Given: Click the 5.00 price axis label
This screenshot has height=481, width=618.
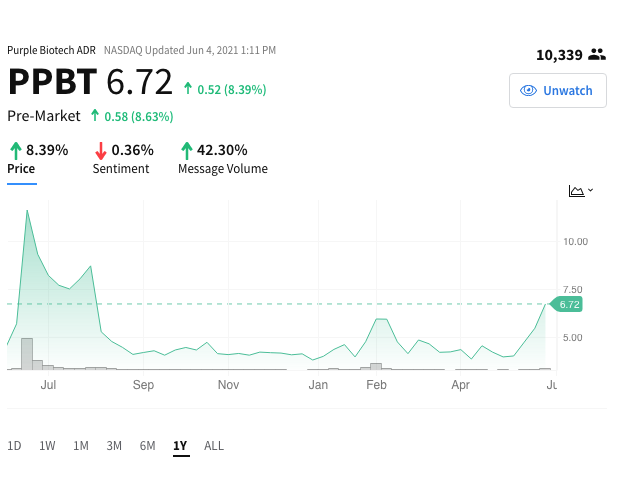Looking at the screenshot, I should (x=573, y=338).
